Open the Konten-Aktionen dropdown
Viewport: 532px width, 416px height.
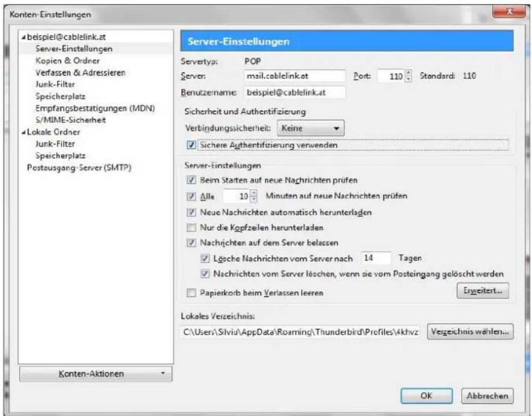(x=96, y=374)
